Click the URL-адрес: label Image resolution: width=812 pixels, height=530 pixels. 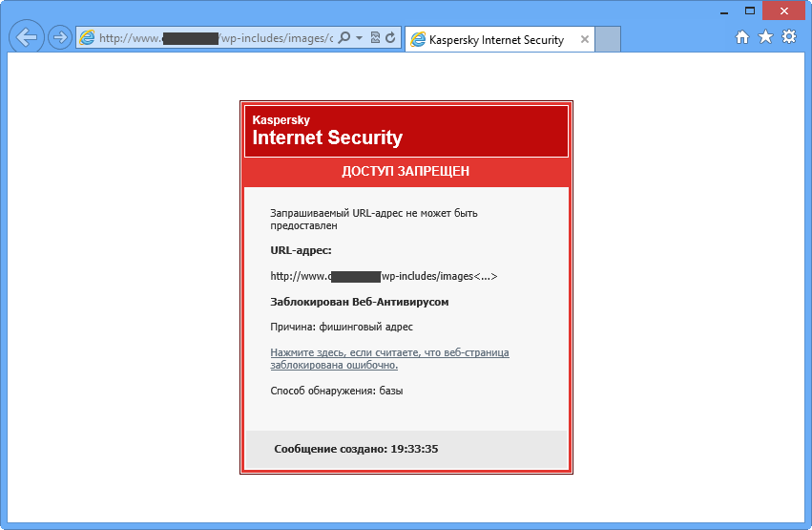click(x=301, y=251)
